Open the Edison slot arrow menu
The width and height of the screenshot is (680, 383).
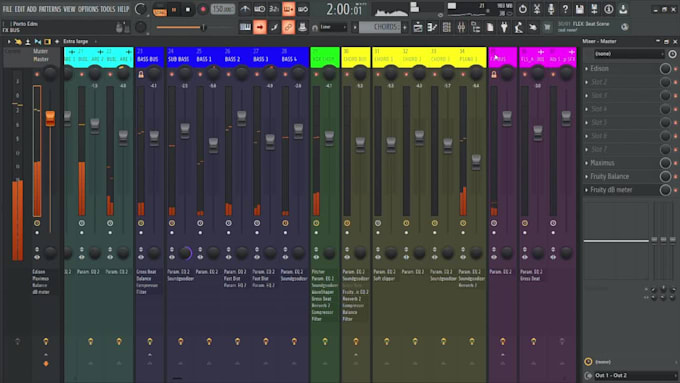click(587, 69)
